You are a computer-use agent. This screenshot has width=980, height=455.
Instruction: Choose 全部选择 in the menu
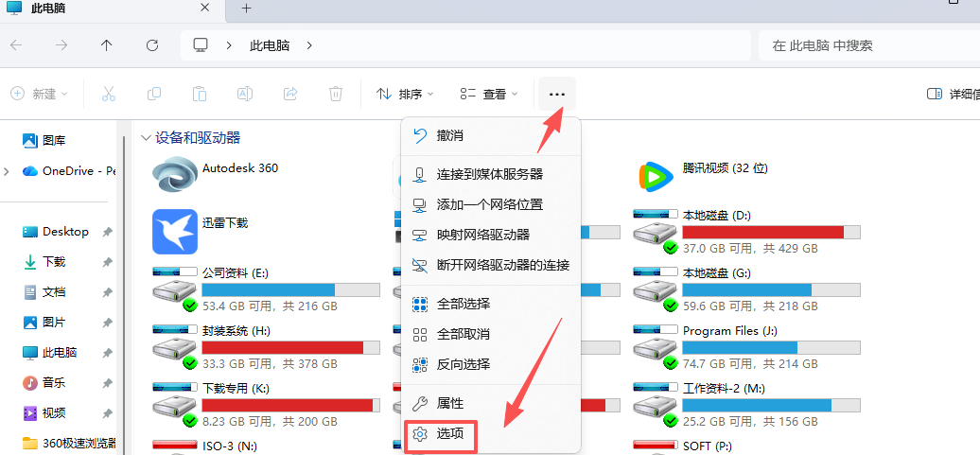[463, 304]
